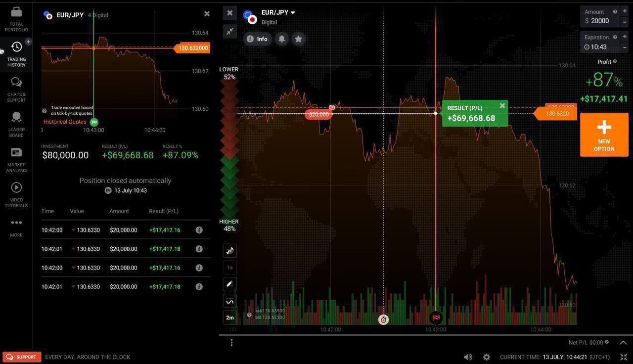Open the Leader Board
The image size is (633, 364).
pyautogui.click(x=16, y=124)
